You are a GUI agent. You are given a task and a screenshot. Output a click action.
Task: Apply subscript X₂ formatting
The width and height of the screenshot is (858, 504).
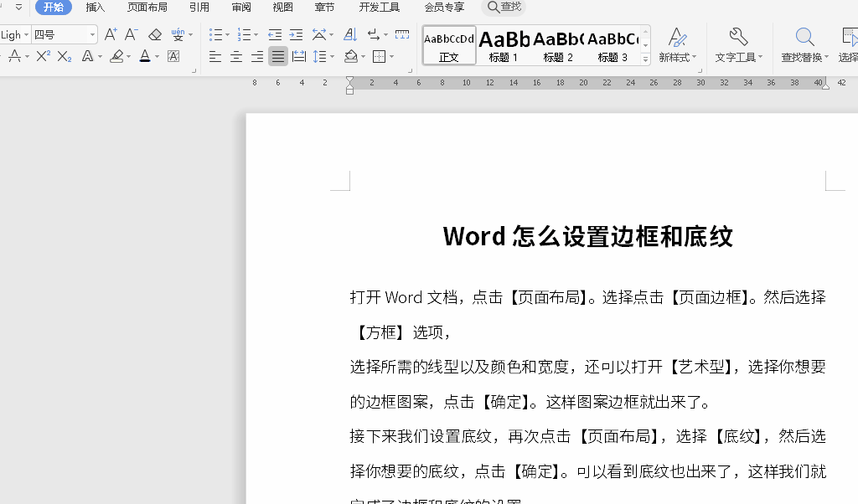(65, 56)
